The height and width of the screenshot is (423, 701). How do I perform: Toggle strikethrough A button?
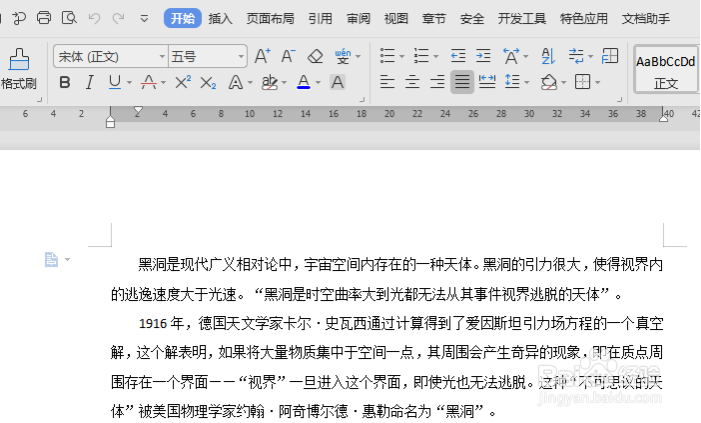coord(149,82)
